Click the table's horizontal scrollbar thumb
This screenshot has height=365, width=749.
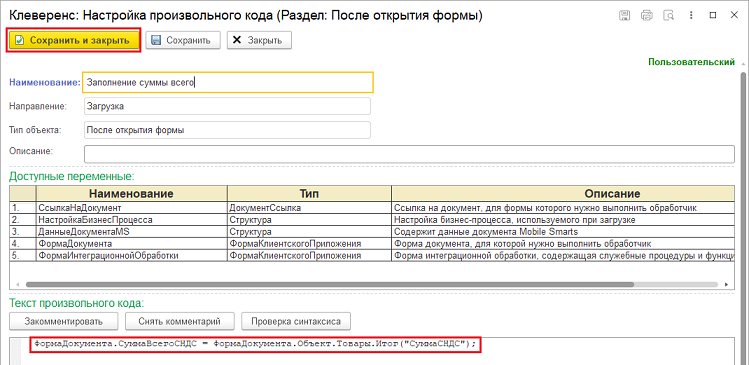[330, 284]
